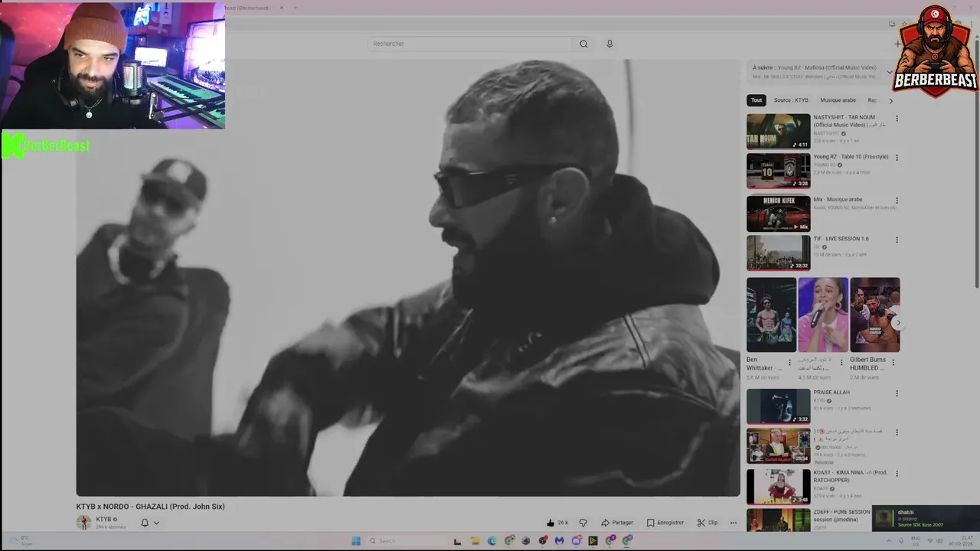Open the KTYB channel avatar
980x551 pixels.
pyautogui.click(x=83, y=523)
